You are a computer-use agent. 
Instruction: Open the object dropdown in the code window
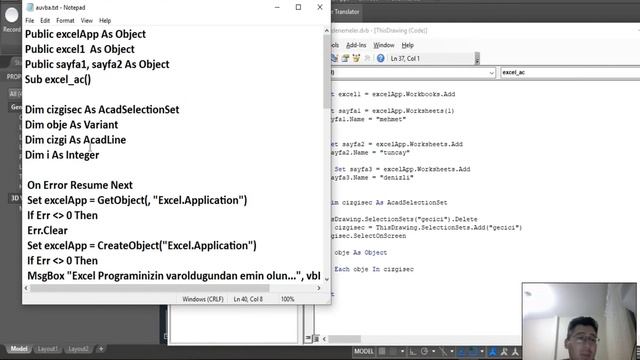click(x=491, y=73)
